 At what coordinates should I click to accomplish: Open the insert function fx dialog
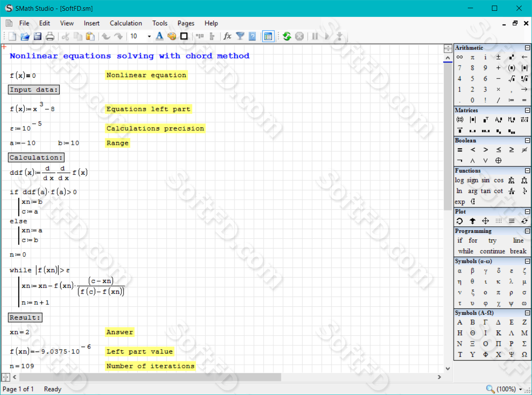227,36
